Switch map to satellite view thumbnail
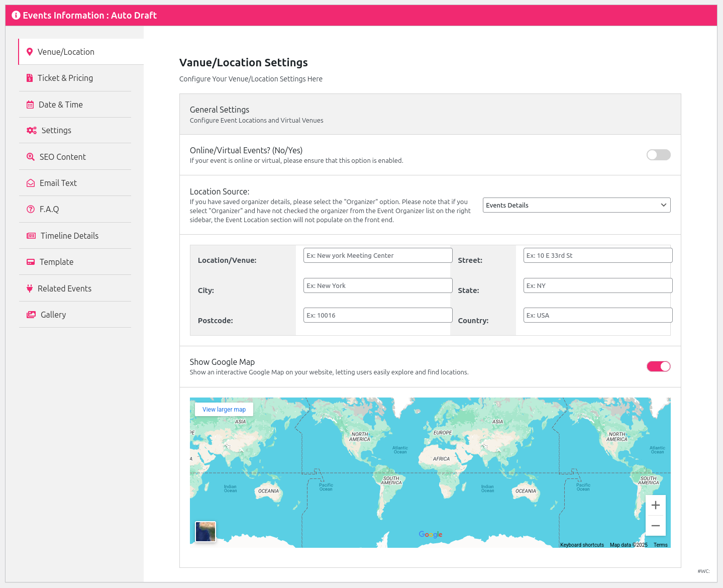Screen dimensions: 723x588 click(x=205, y=532)
